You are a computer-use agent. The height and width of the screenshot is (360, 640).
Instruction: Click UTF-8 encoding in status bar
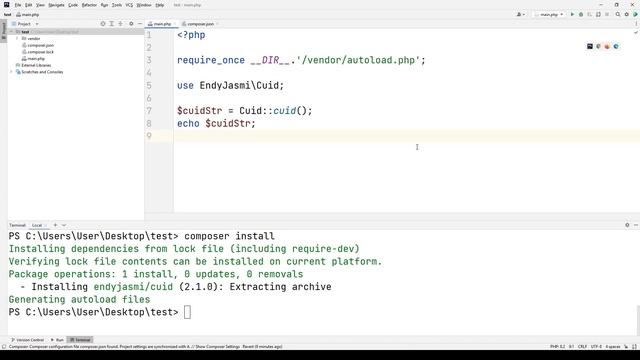(596, 347)
